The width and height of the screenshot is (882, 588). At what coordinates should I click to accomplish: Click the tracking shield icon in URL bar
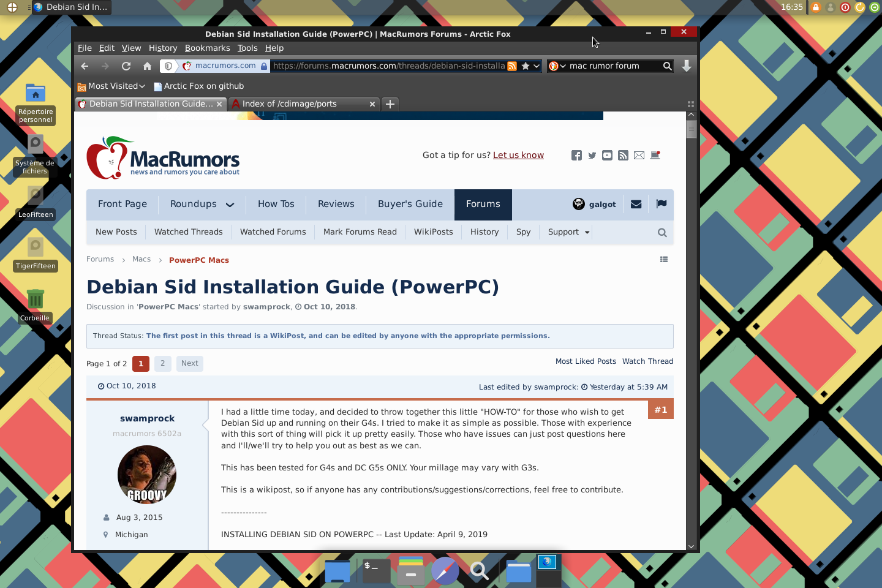pos(168,66)
